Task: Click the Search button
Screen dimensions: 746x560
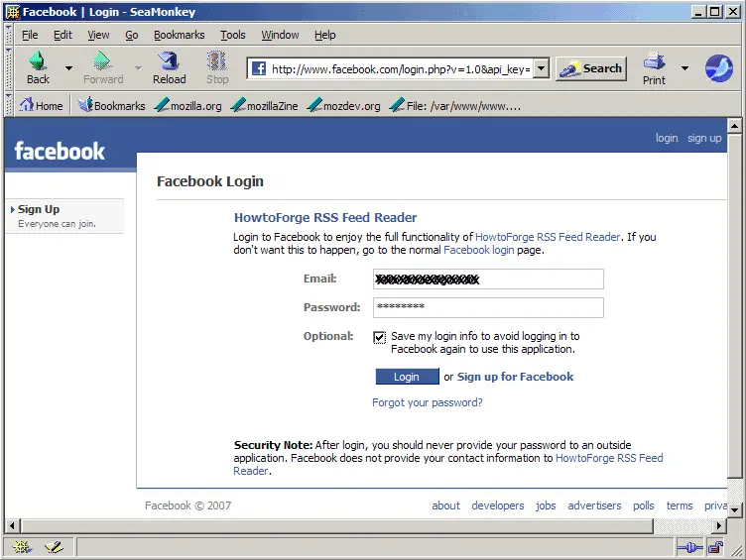Action: (x=591, y=68)
